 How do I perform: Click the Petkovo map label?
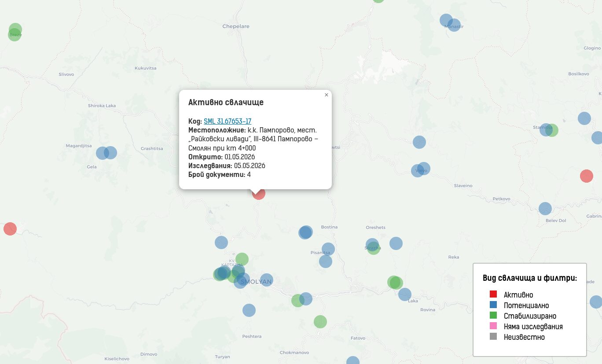[501, 199]
